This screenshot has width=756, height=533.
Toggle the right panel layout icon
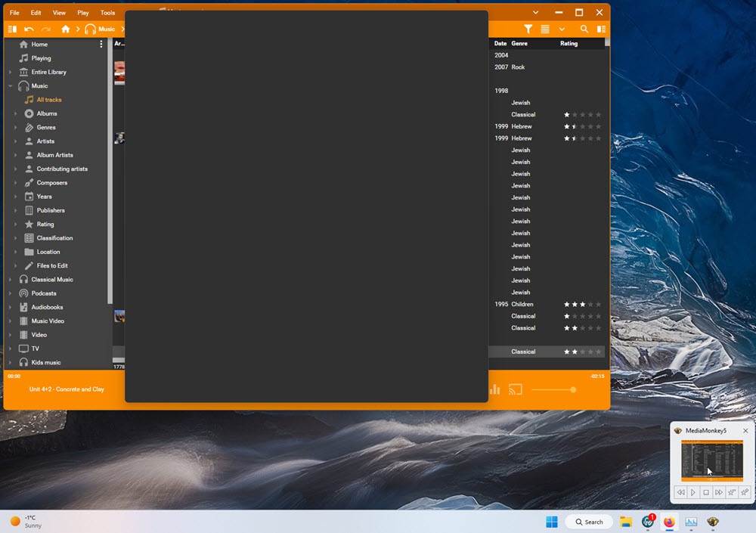pyautogui.click(x=601, y=29)
